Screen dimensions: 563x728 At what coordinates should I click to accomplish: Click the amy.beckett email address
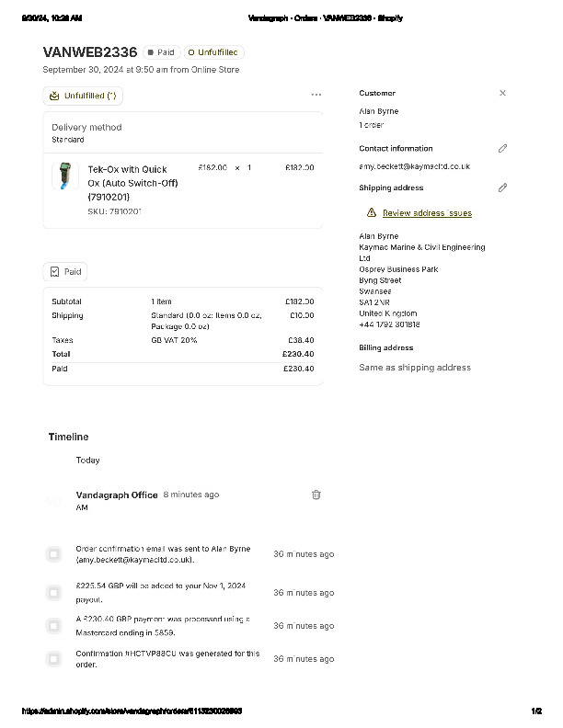414,166
